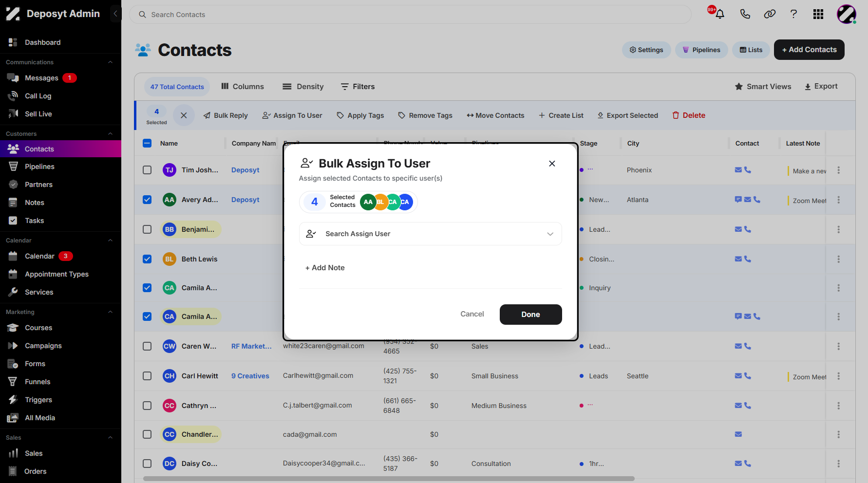This screenshot has height=483, width=868.
Task: Open the Search Assign User dropdown
Action: point(430,234)
